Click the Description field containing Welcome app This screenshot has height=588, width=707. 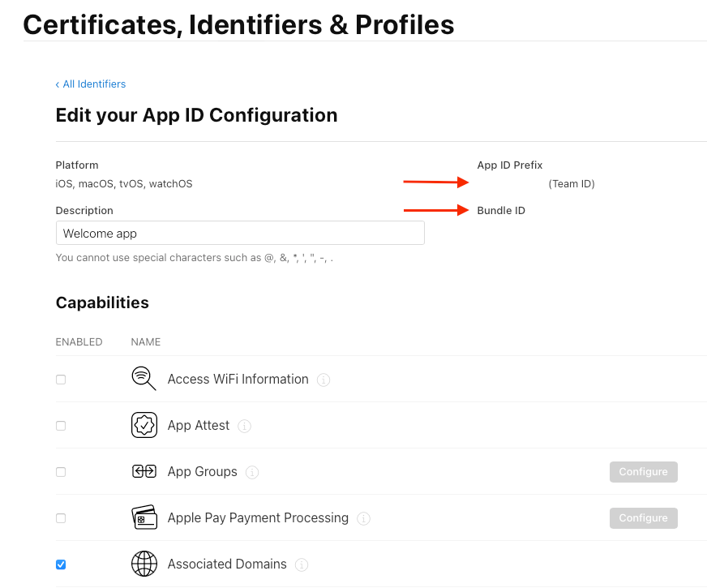coord(240,234)
